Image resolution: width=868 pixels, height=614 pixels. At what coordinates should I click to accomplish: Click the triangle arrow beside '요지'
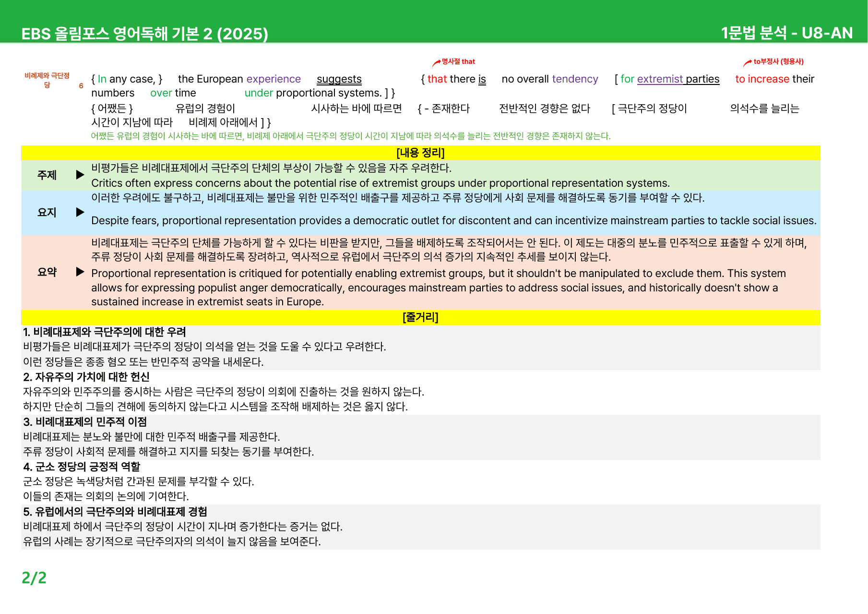80,212
